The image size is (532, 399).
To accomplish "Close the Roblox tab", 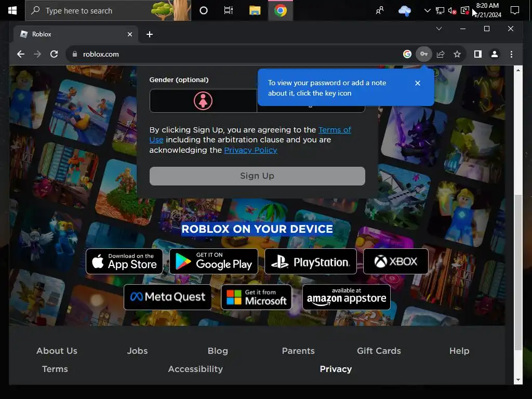I will (x=130, y=34).
